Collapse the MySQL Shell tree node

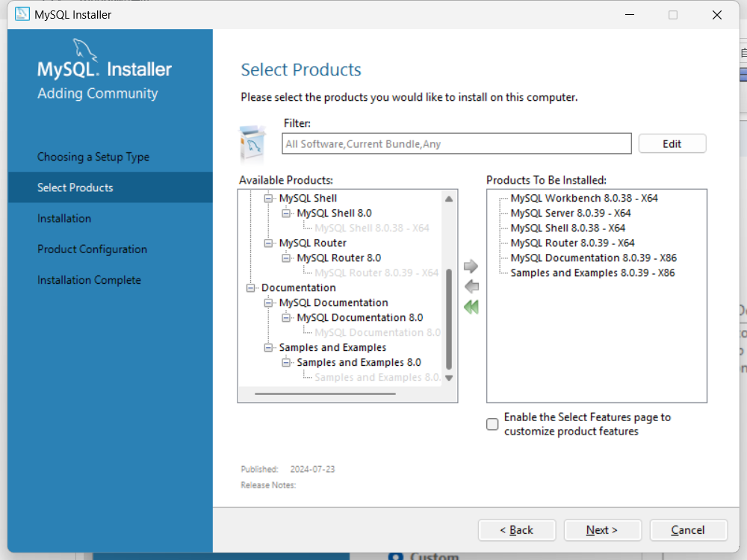pos(269,198)
